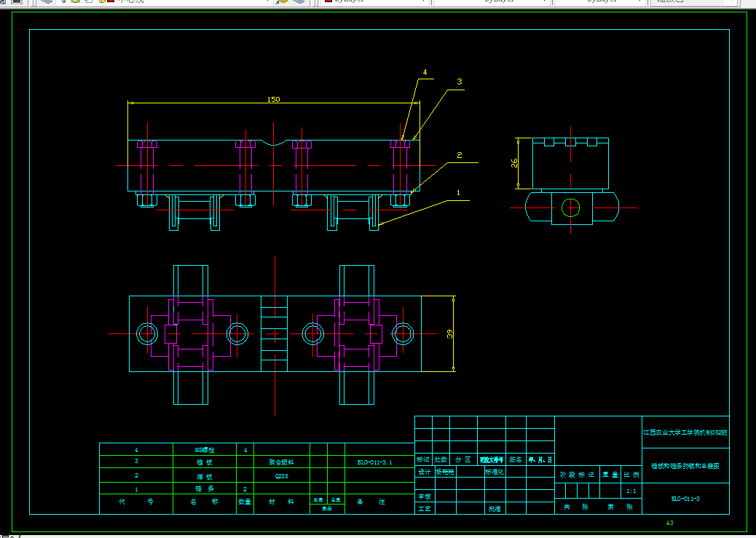Select the 26 height dimension text
The image size is (756, 538).
514,162
